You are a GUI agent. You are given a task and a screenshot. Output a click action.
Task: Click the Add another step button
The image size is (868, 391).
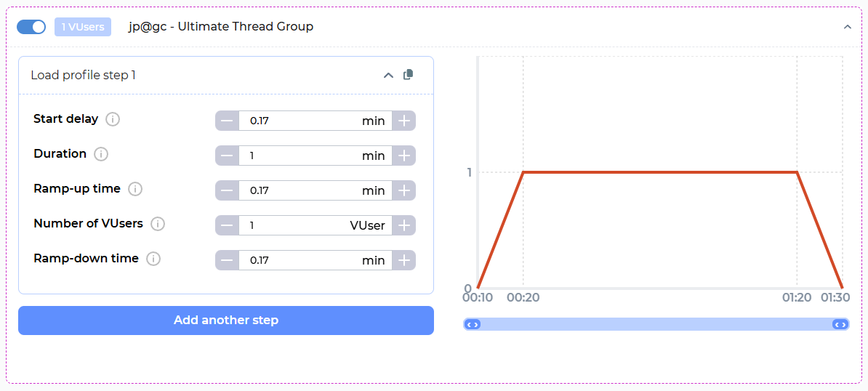tap(225, 321)
